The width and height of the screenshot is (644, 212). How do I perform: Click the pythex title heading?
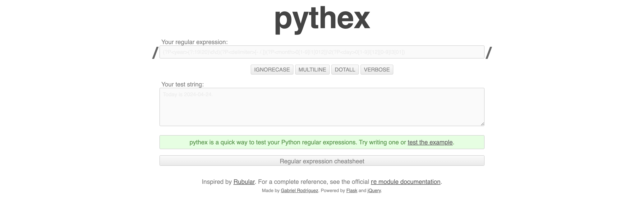coord(322,19)
